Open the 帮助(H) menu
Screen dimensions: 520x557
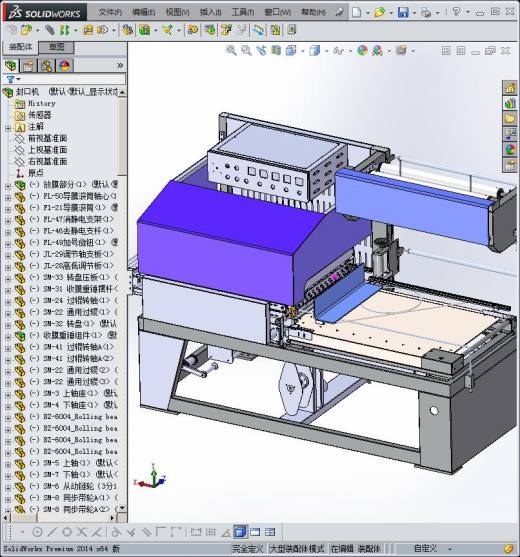[x=313, y=12]
